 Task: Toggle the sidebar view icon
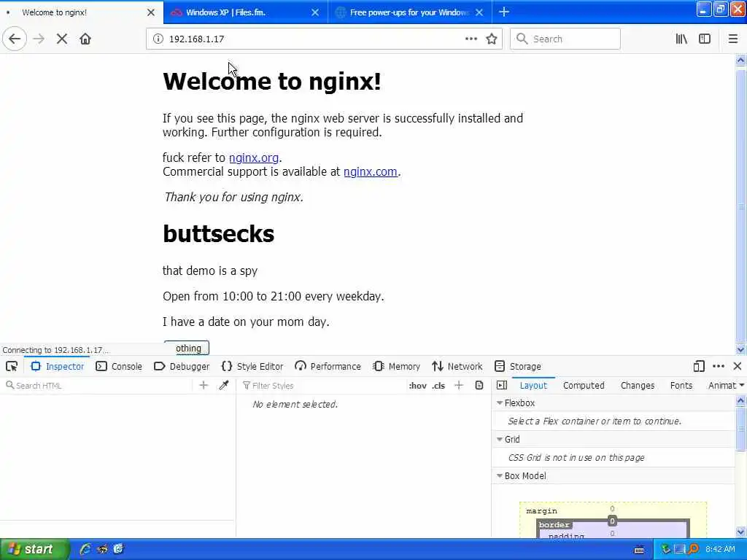click(x=705, y=39)
